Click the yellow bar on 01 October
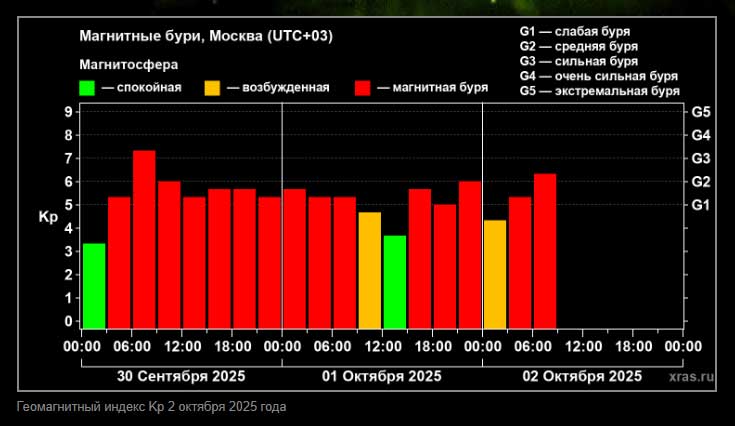 pos(369,270)
